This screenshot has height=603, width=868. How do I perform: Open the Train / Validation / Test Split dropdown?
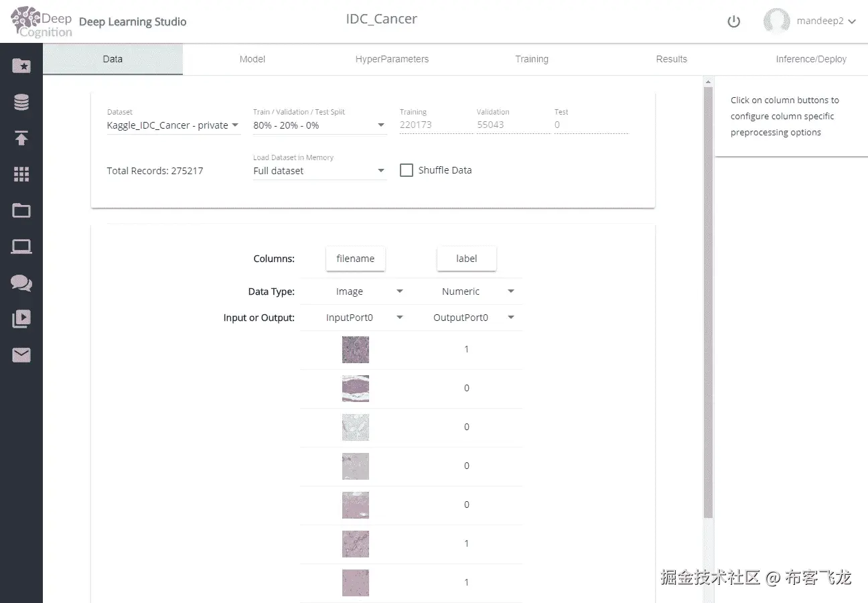click(x=320, y=125)
